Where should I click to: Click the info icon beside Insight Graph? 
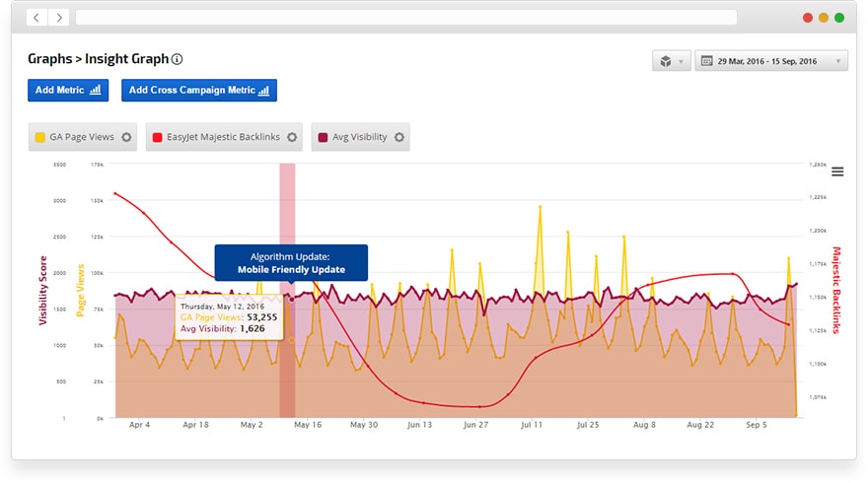[178, 59]
